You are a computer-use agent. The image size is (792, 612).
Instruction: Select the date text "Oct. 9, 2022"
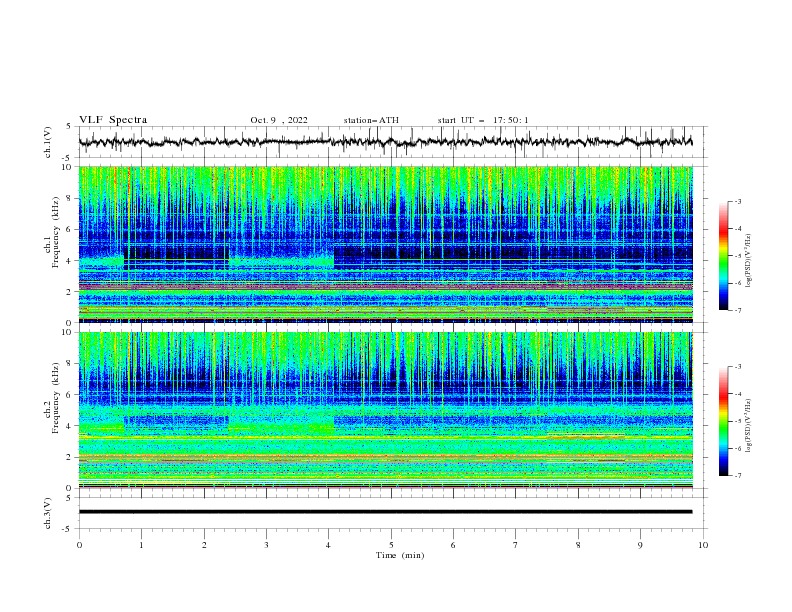click(x=279, y=120)
